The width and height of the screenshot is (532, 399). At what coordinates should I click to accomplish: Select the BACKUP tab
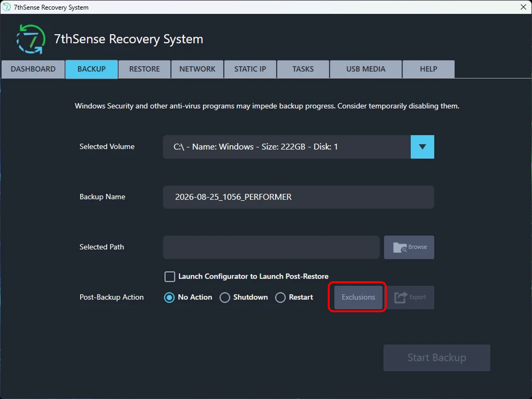tap(91, 69)
